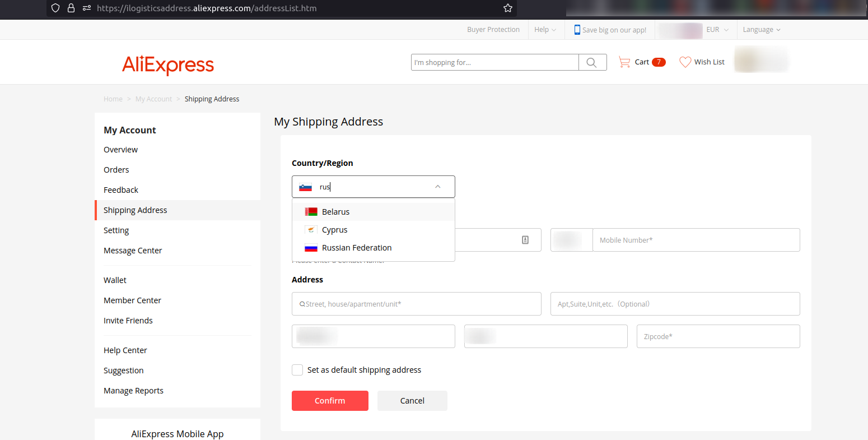Image resolution: width=868 pixels, height=440 pixels.
Task: Click the search magnifier button
Action: pos(592,62)
